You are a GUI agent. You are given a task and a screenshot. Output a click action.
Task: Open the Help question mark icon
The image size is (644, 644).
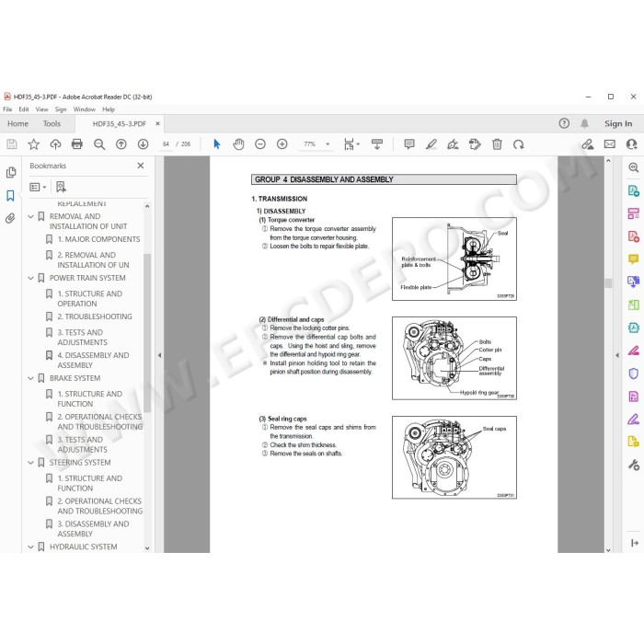click(x=564, y=123)
